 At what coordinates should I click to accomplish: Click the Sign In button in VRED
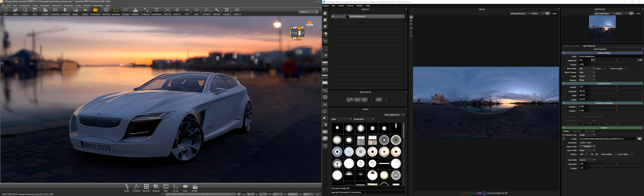[309, 12]
